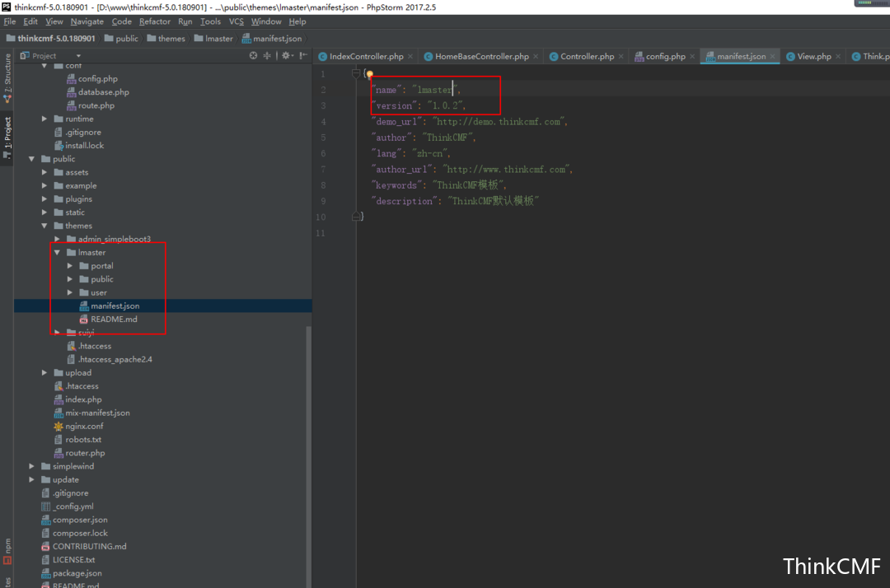Screen dimensions: 890x588
Task: Open the npm tool window
Action: 7,551
